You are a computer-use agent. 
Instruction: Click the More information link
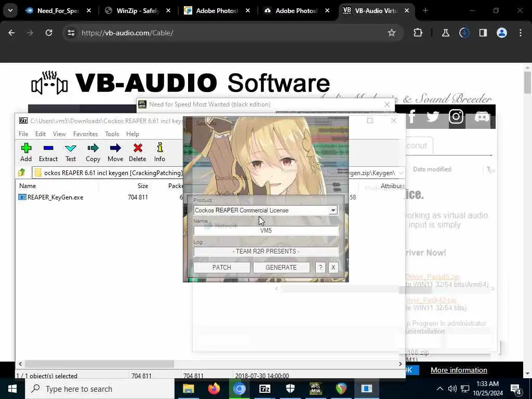[459, 370]
